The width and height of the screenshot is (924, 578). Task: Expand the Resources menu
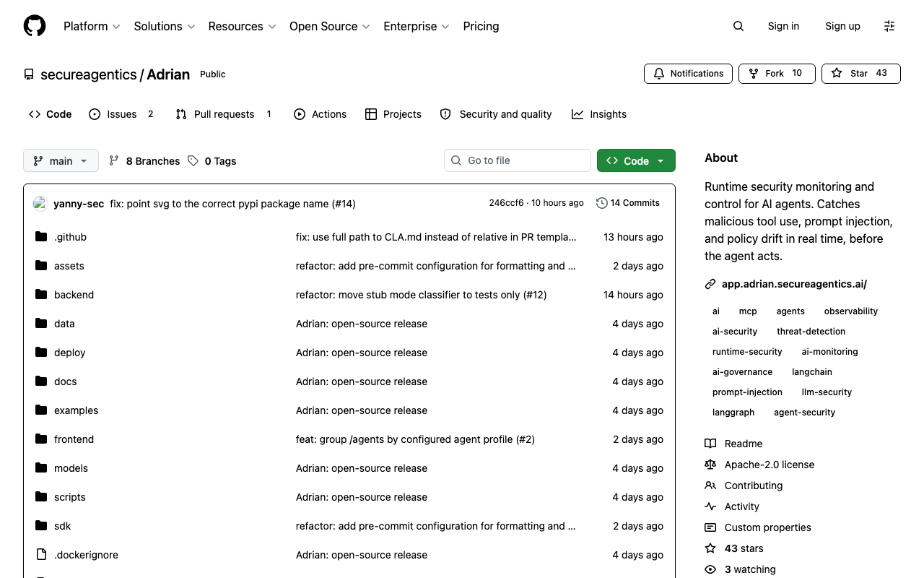(242, 26)
